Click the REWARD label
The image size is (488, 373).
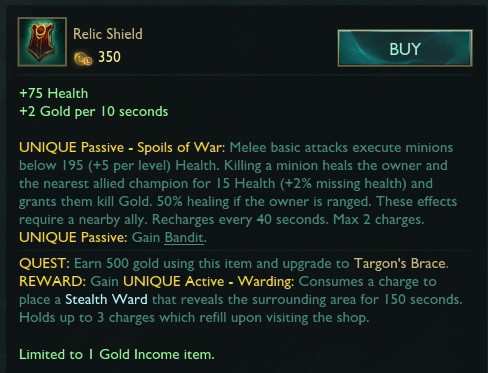click(53, 281)
